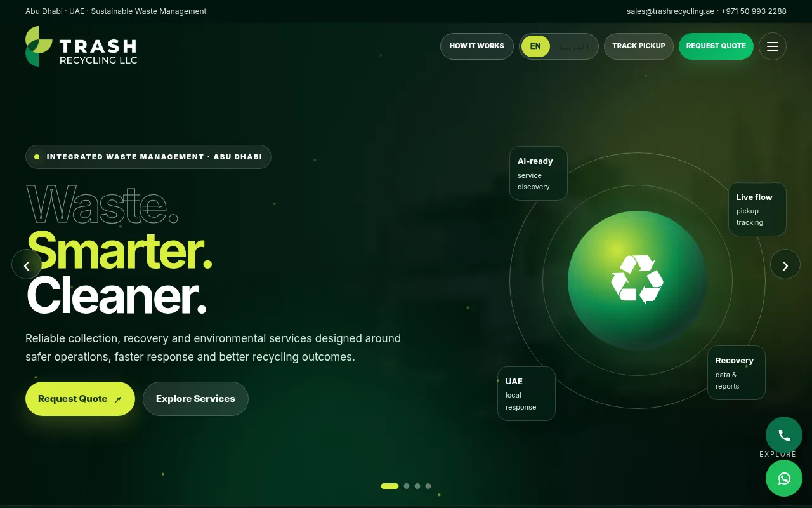Switch language to Arabic

(573, 46)
